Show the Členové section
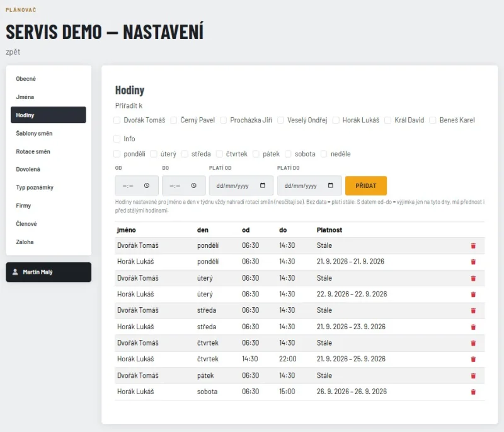 tap(49, 224)
